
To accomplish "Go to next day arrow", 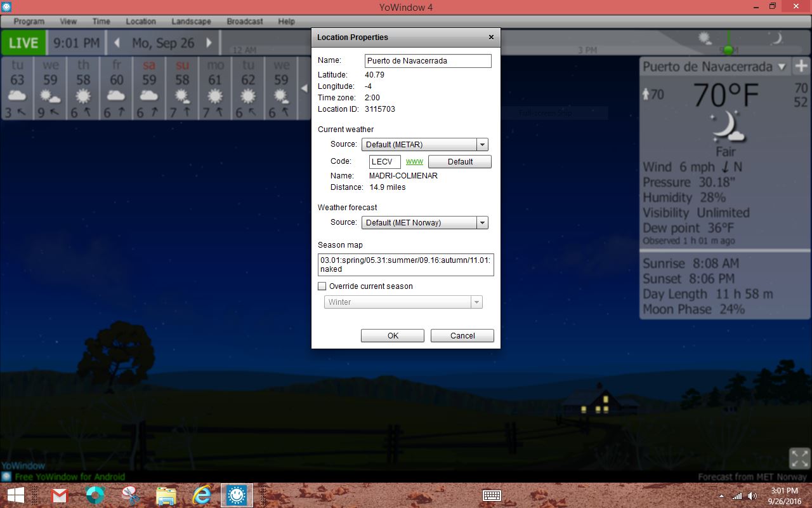I will (209, 43).
